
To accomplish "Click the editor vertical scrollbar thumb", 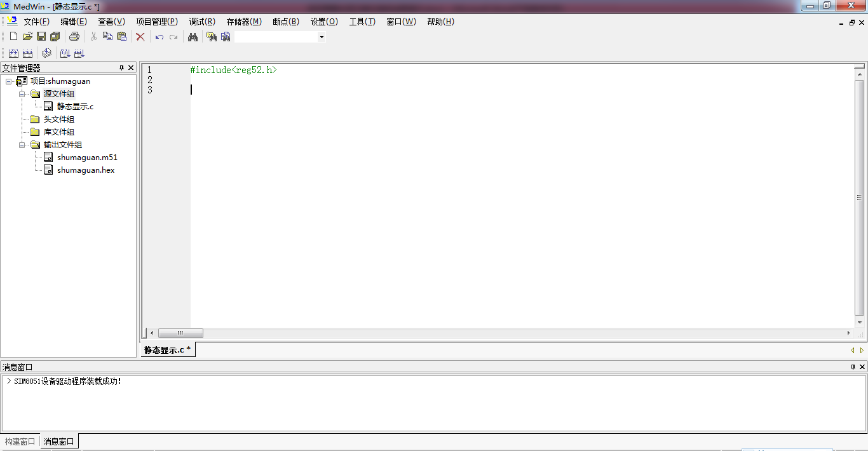I will coord(860,198).
